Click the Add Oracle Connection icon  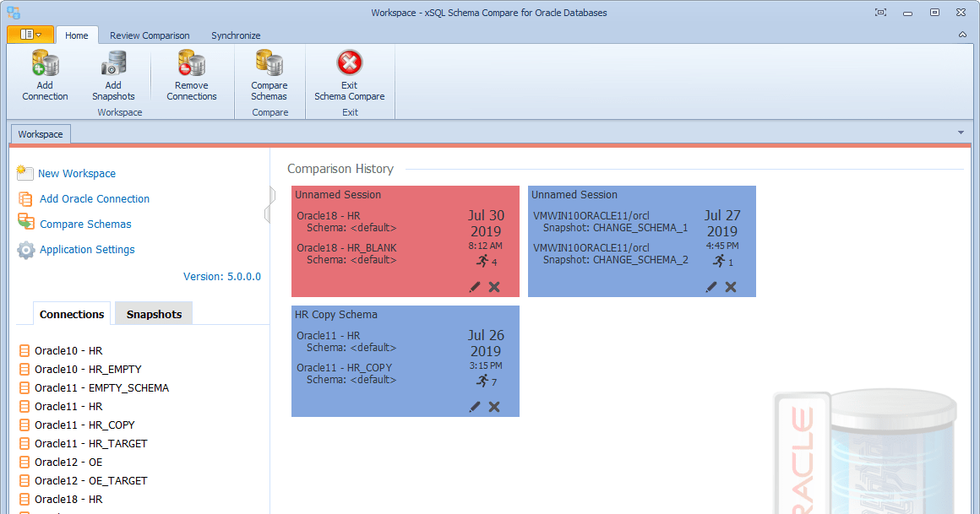pyautogui.click(x=25, y=198)
